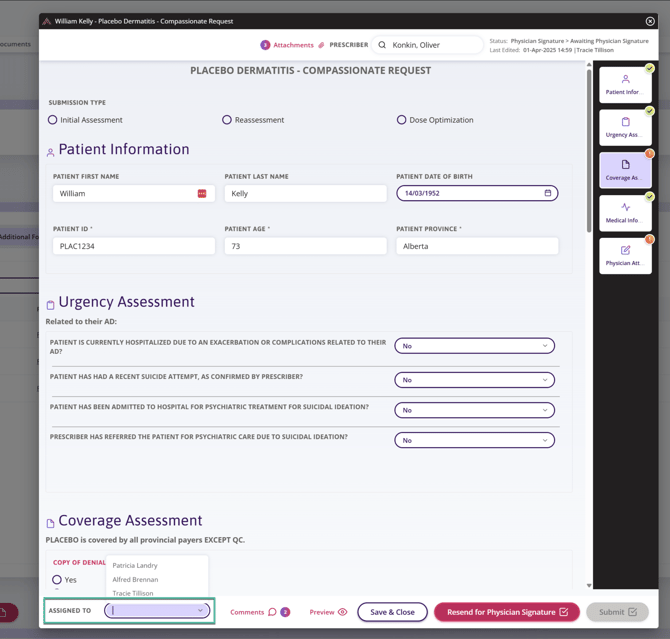Click the Save & Close button

[x=392, y=612]
